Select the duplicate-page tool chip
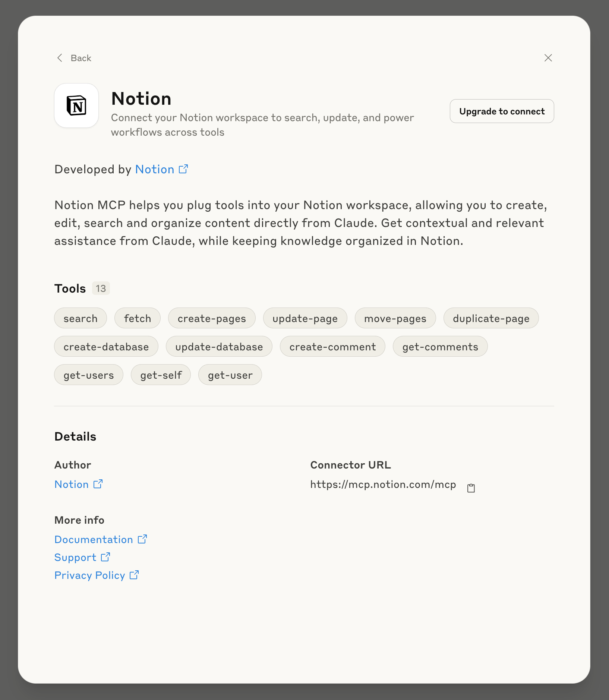 pos(491,318)
